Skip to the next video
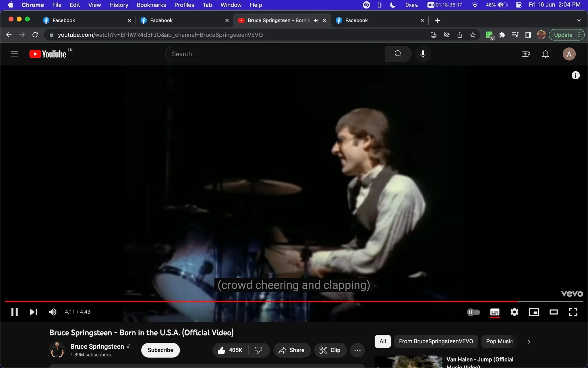This screenshot has width=588, height=368. point(34,312)
